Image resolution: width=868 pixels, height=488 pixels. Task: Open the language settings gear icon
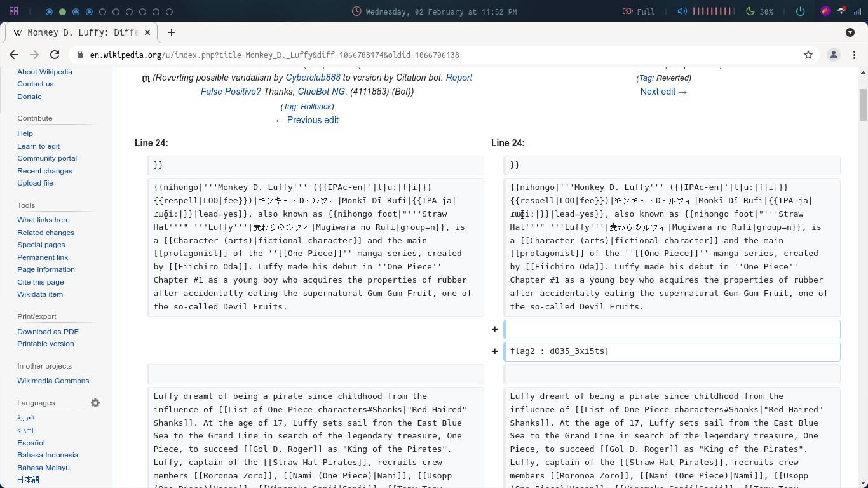95,403
